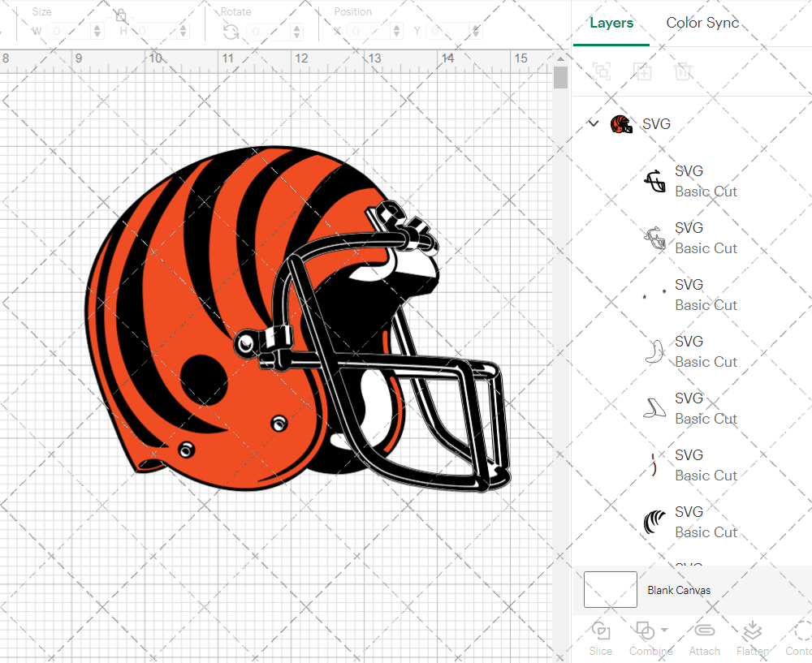Viewport: 812px width, 663px height.
Task: Select the white wedge shape layer thumbnail
Action: coord(654,408)
